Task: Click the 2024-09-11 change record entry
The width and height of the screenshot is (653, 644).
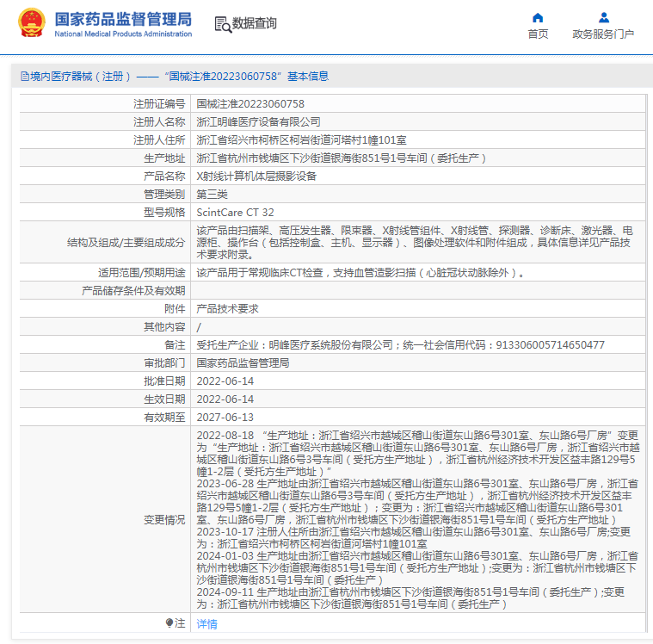Action: coord(410,598)
